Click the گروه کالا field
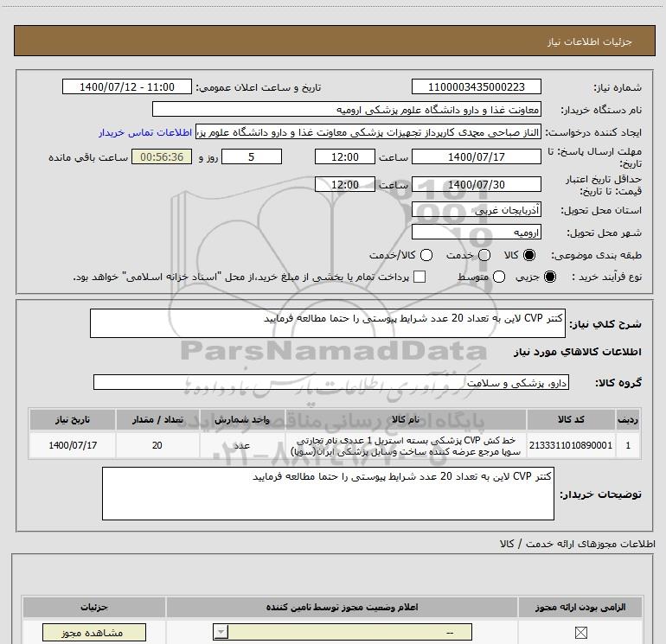 (x=330, y=382)
